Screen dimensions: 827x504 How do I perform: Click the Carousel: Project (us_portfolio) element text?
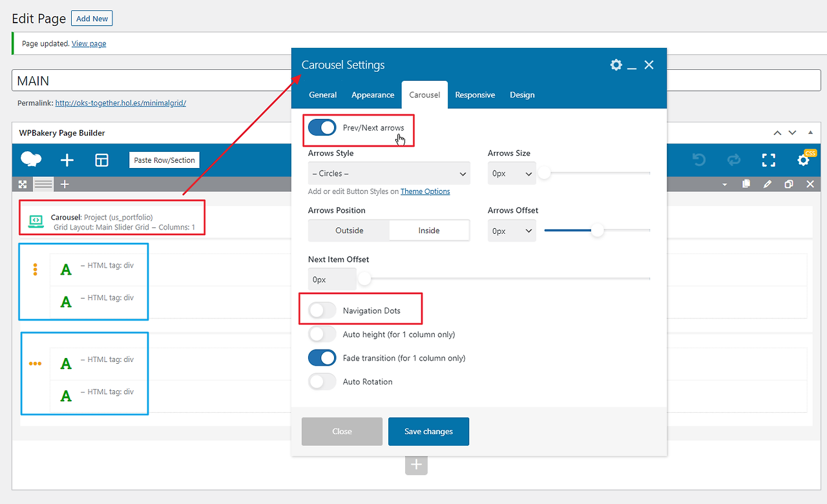tap(102, 217)
